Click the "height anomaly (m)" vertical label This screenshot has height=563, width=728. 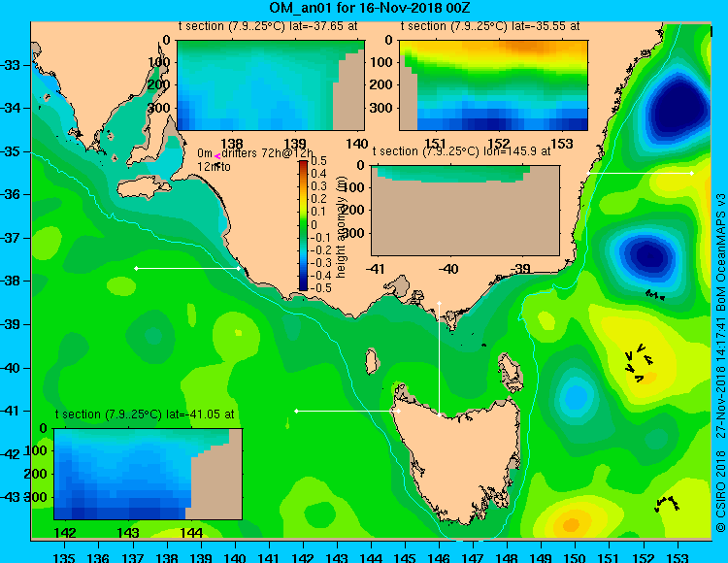point(342,226)
